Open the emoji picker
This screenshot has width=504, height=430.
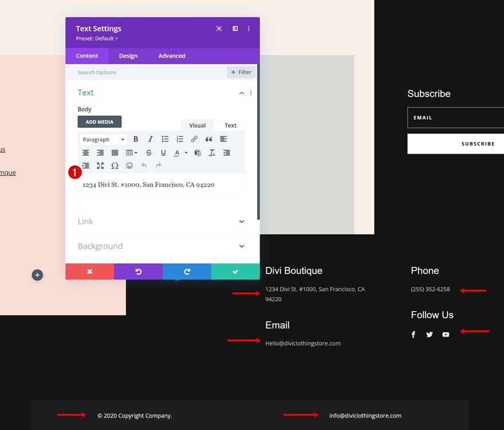point(129,165)
